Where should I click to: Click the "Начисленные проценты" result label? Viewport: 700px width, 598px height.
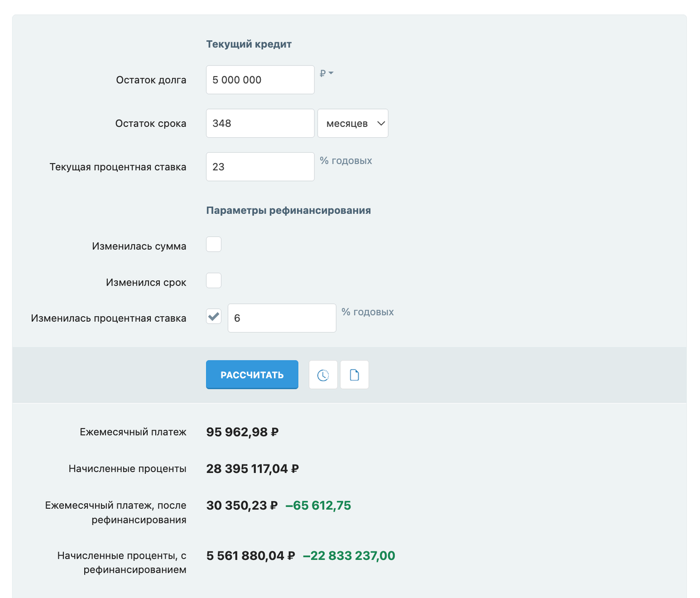tap(128, 468)
